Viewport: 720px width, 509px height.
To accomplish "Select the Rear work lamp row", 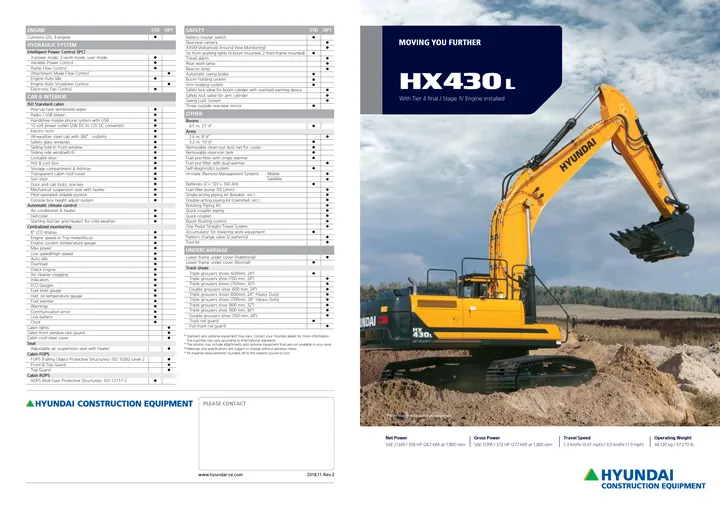I will point(259,63).
